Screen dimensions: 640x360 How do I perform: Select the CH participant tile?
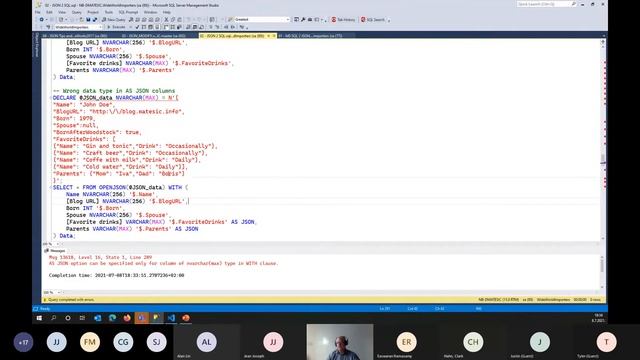[473, 342]
